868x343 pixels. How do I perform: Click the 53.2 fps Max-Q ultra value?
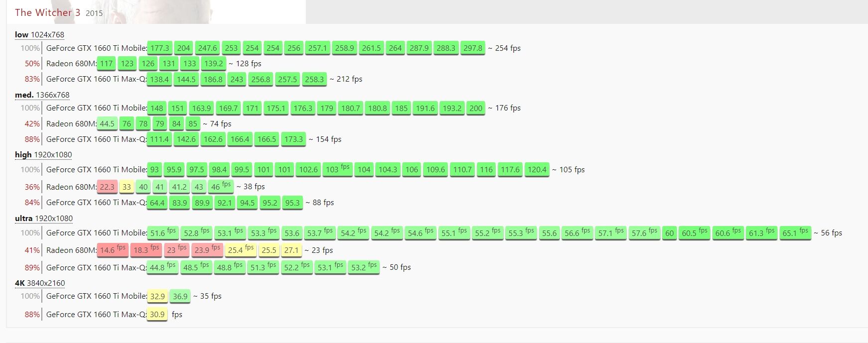coord(364,267)
